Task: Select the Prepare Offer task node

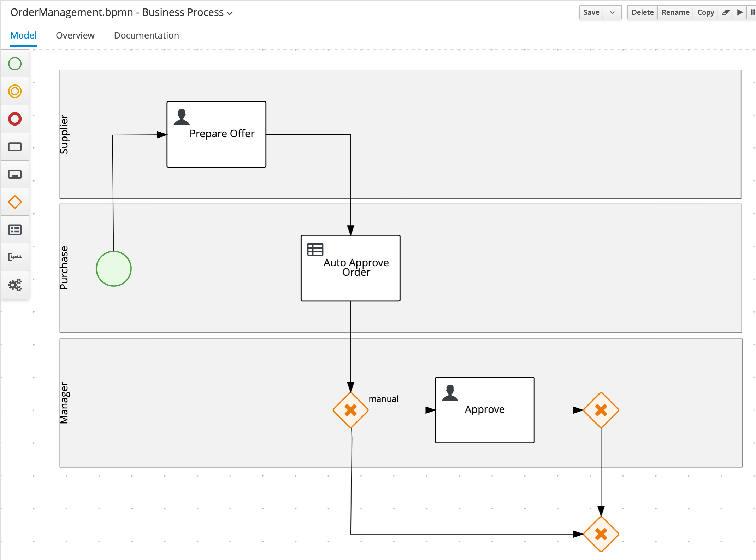Action: tap(217, 134)
